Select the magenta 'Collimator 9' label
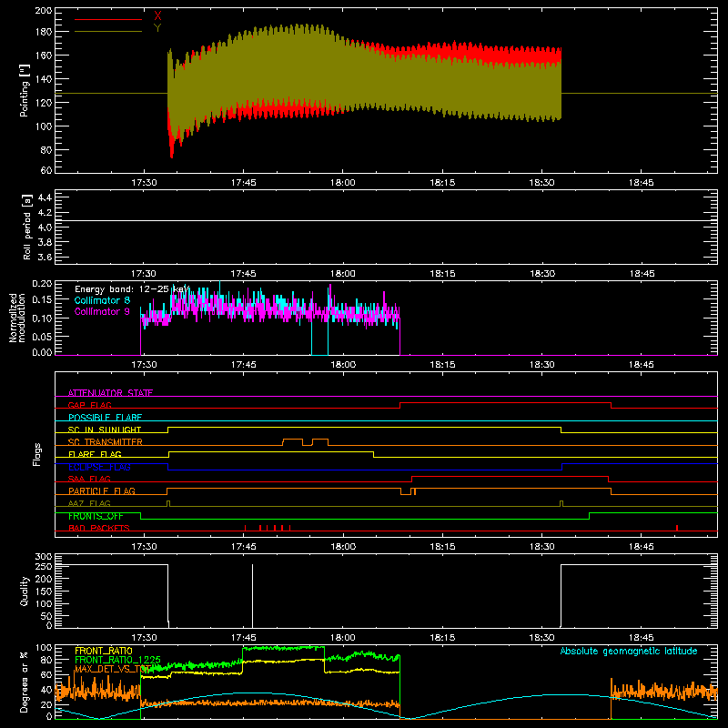The height and width of the screenshot is (728, 728). click(102, 311)
